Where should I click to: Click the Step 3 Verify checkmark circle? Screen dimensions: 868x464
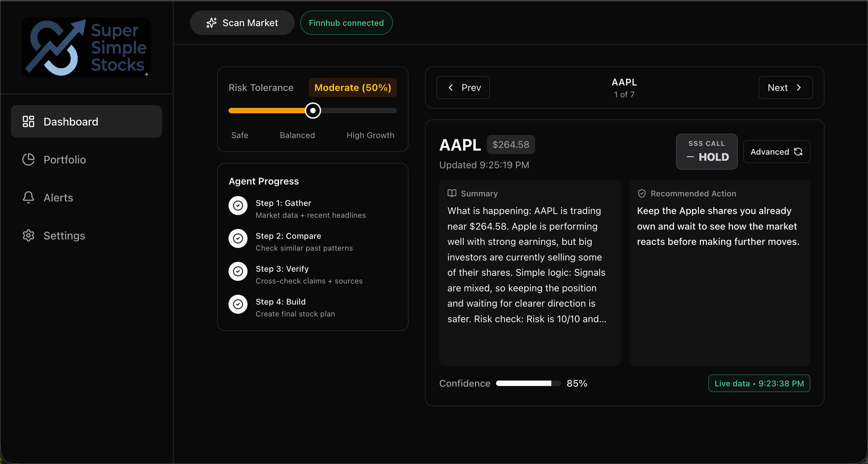click(238, 271)
